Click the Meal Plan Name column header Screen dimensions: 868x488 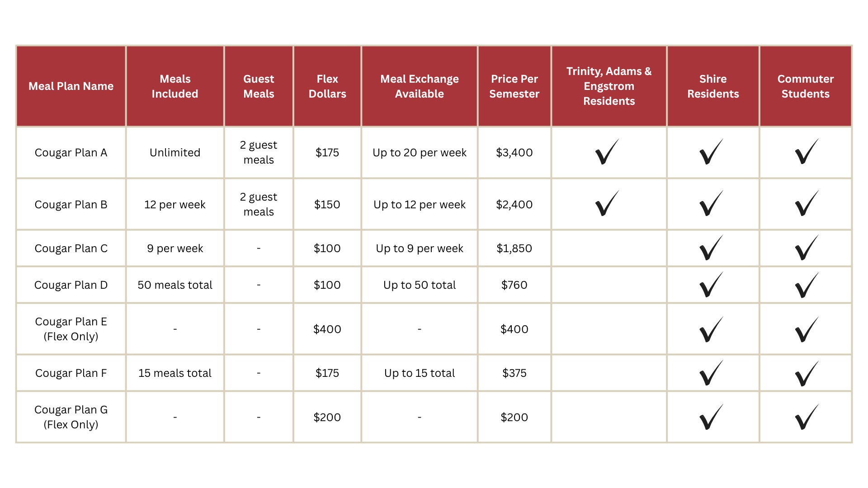coord(71,86)
